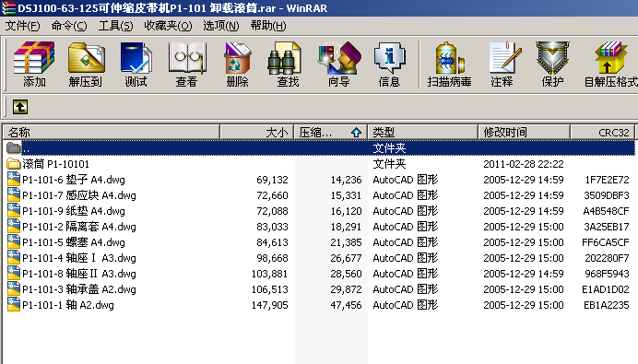
Task: Open the 选项(N) menu
Action: click(221, 26)
